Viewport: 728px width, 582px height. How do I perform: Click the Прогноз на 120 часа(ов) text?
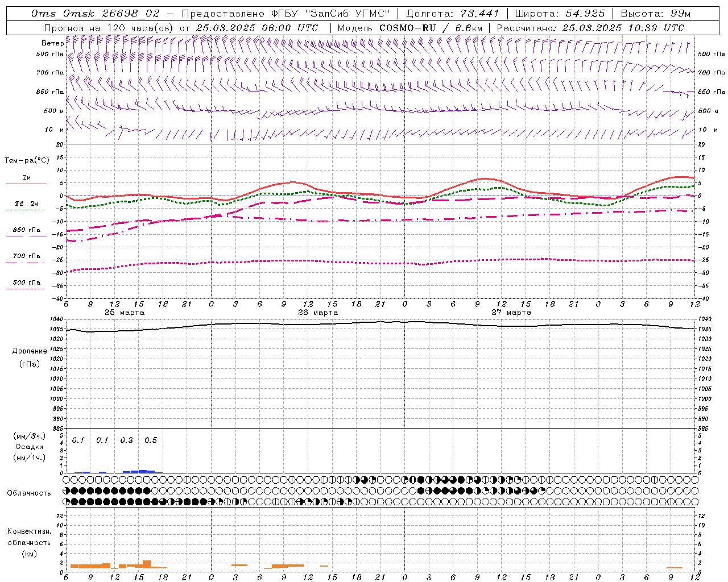pos(109,28)
